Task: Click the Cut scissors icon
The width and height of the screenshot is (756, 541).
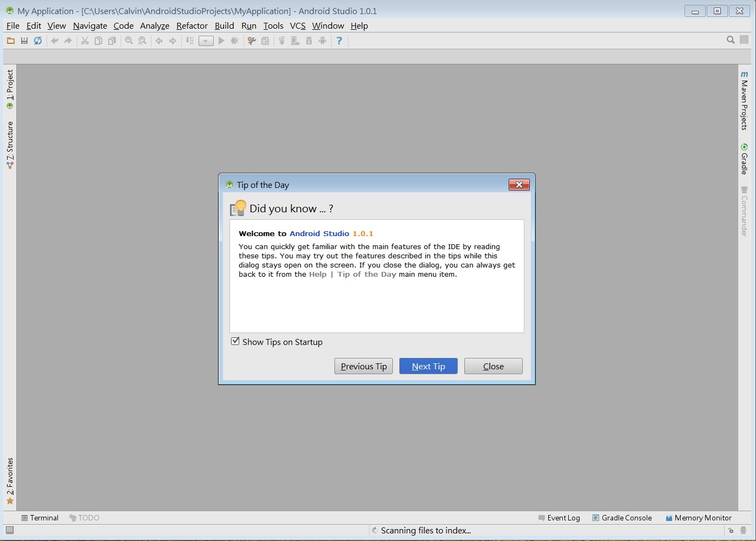Action: (85, 41)
